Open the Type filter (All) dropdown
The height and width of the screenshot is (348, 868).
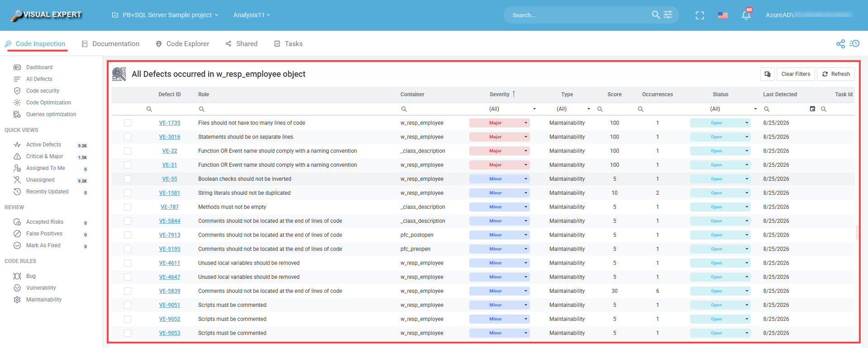pos(573,109)
